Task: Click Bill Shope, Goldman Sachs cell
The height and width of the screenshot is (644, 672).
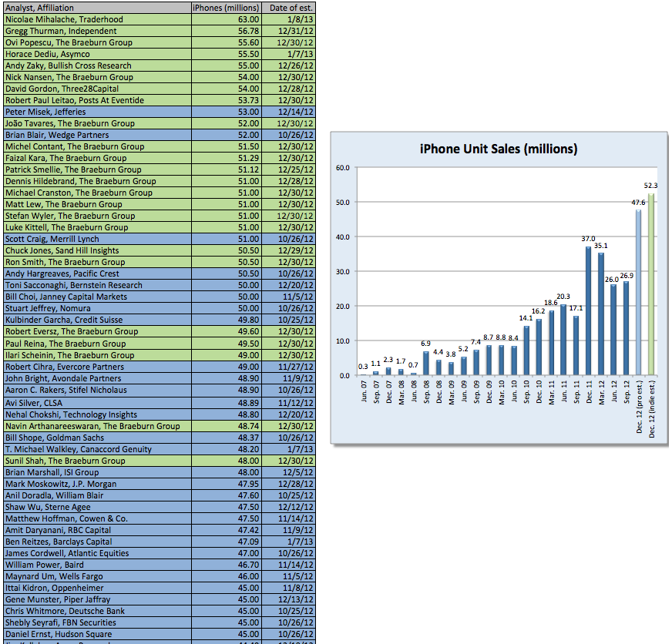Action: point(97,438)
